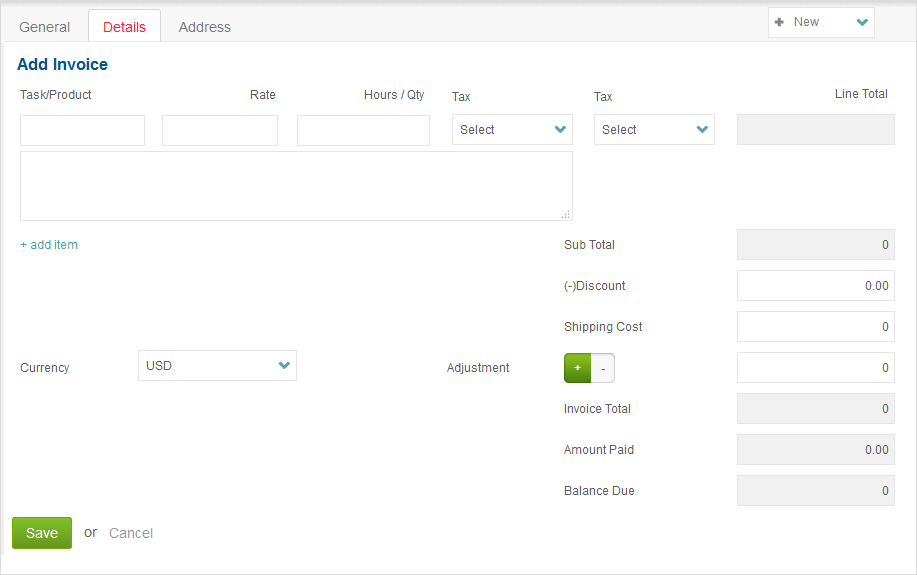The width and height of the screenshot is (917, 575).
Task: Expand the New dropdown arrow
Action: 861,22
